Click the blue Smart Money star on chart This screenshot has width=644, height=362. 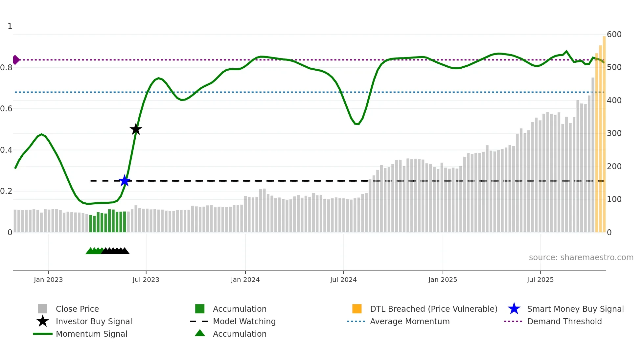pos(125,181)
